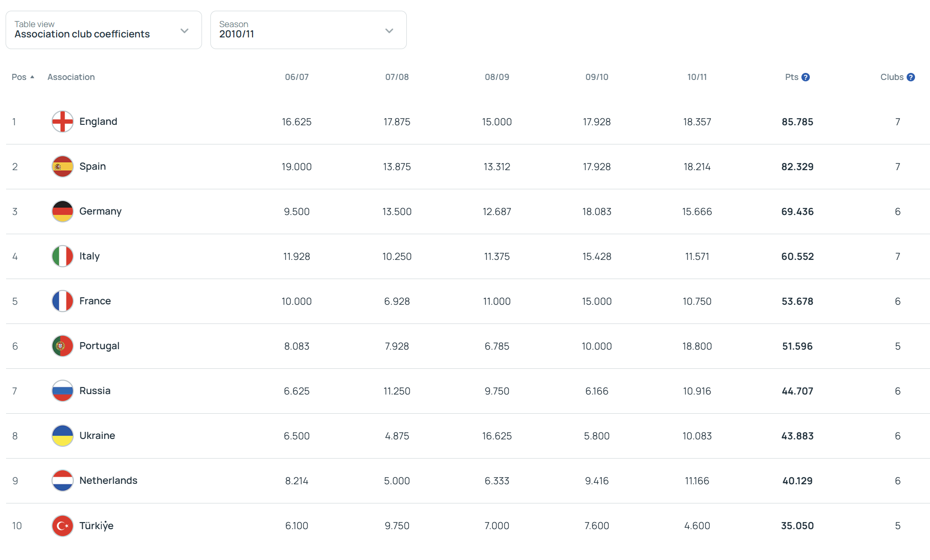Open the Russia association link
This screenshot has width=930, height=560.
95,391
